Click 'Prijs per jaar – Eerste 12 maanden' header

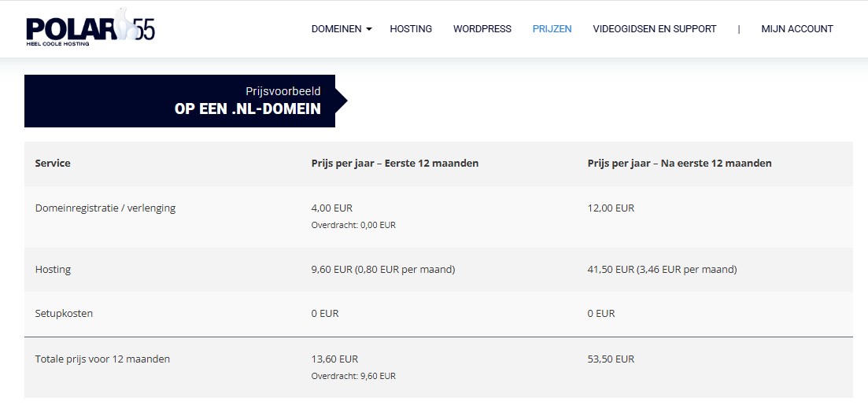click(x=395, y=164)
